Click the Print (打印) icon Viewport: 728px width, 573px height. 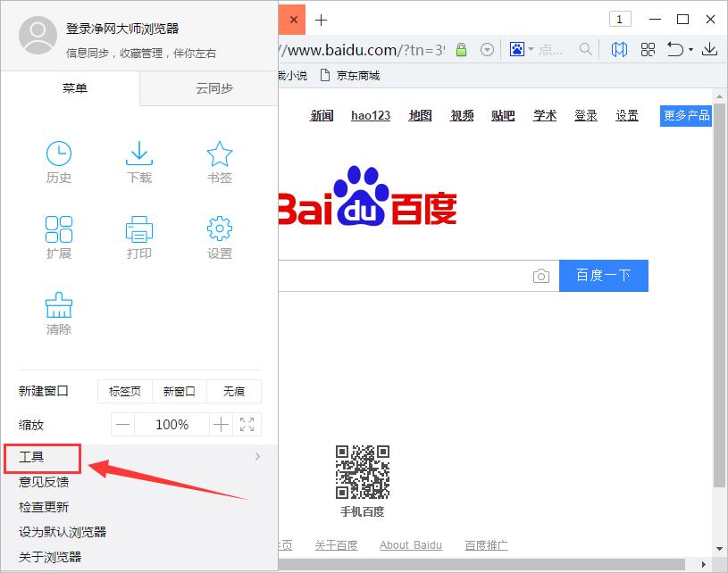point(139,237)
